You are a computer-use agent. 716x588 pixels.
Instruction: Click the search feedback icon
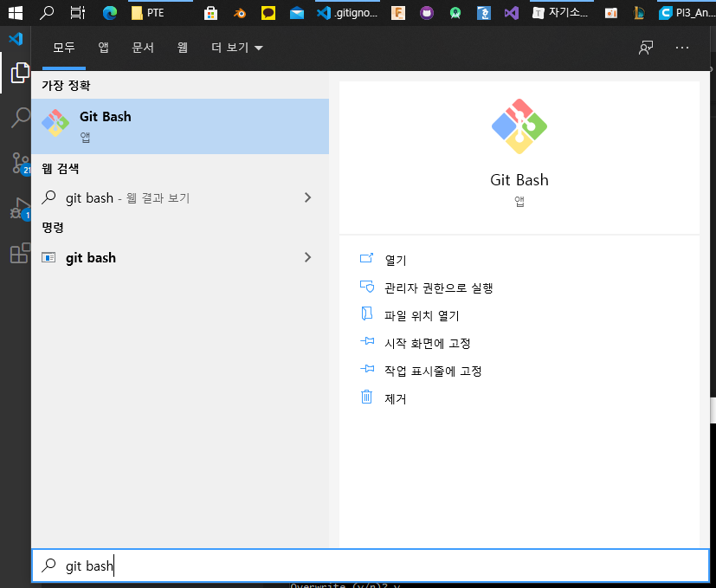tap(646, 48)
